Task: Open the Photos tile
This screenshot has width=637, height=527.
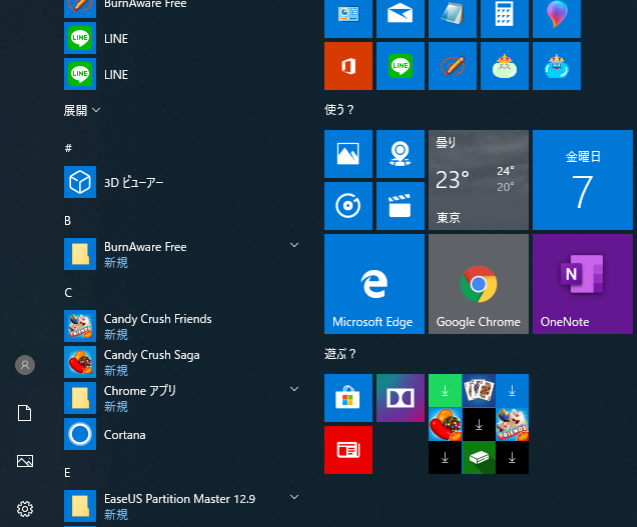Action: pos(348,154)
